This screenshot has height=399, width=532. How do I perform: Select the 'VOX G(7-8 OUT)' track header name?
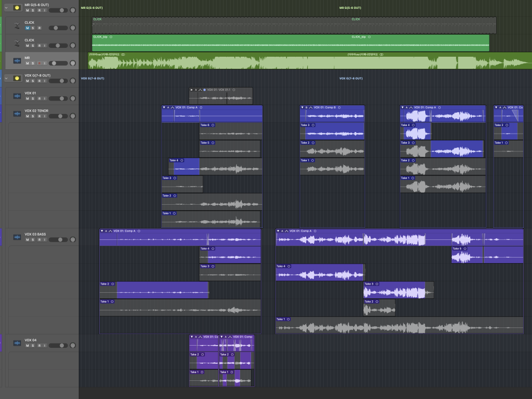[37, 75]
